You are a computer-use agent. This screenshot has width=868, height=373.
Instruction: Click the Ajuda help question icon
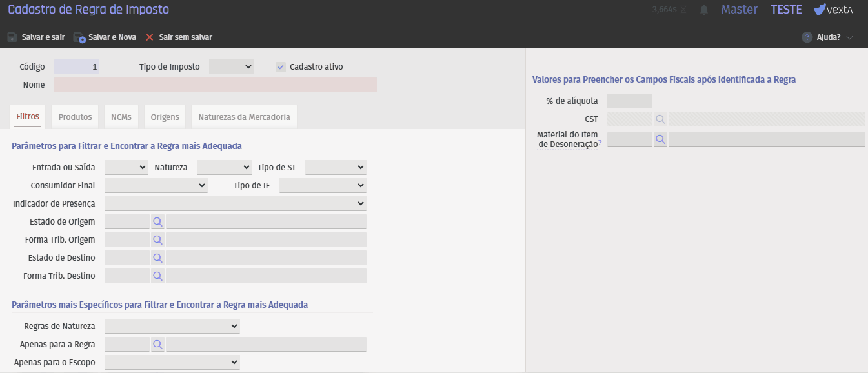[807, 37]
